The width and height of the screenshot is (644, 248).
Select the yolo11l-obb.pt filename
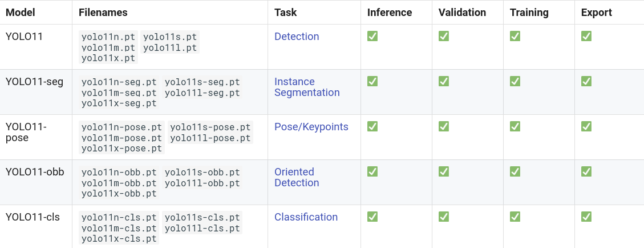pos(202,183)
